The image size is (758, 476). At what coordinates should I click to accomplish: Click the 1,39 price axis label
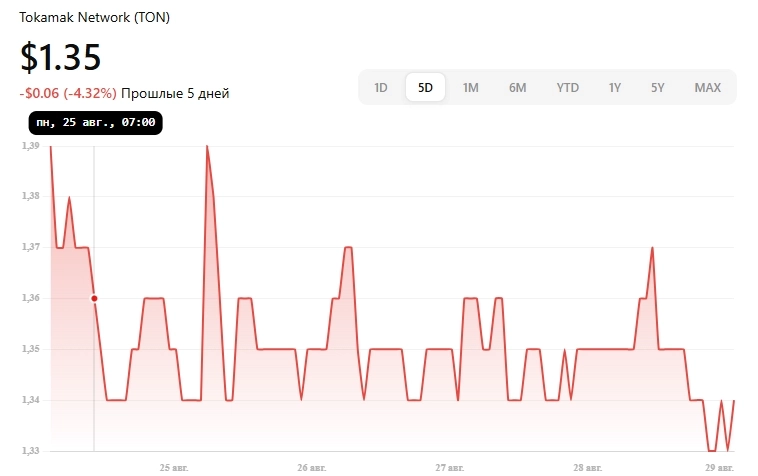click(30, 146)
